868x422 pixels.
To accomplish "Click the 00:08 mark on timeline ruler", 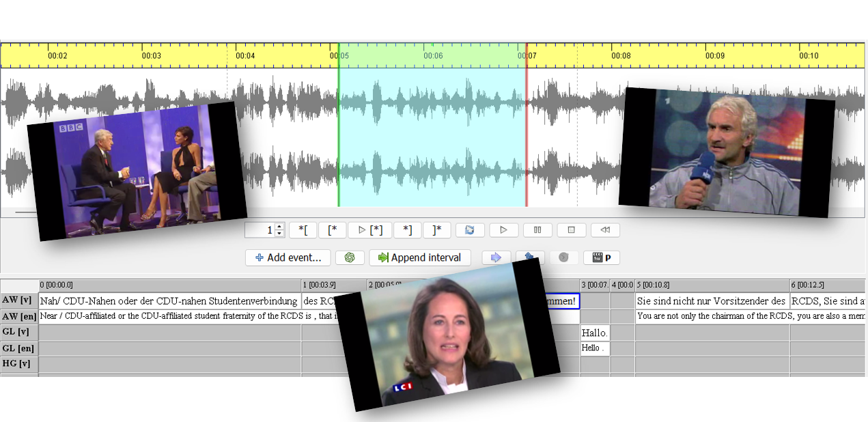I will 620,55.
